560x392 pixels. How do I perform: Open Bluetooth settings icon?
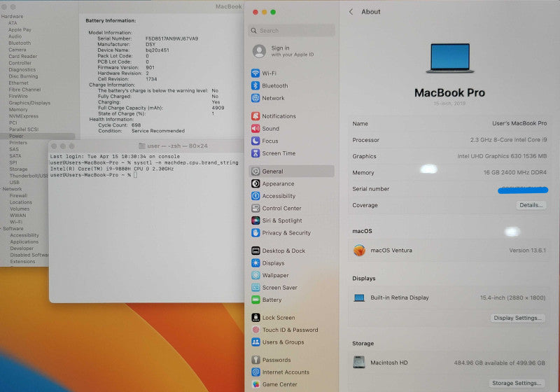click(255, 85)
